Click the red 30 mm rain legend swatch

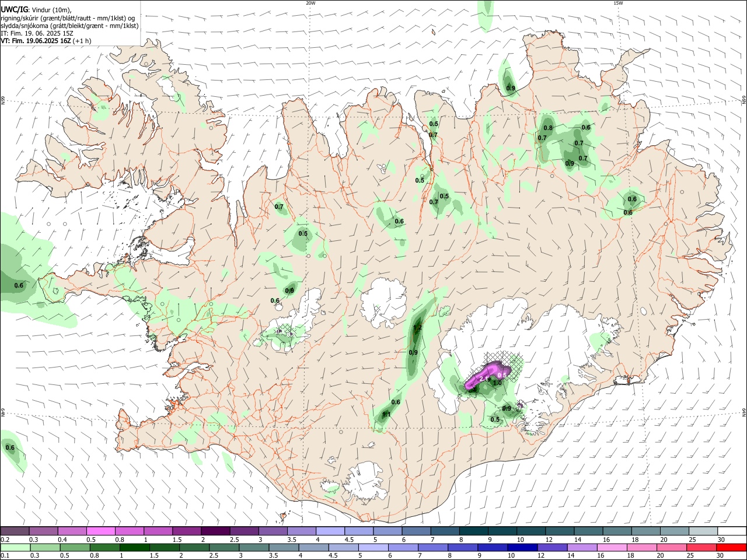point(732,547)
